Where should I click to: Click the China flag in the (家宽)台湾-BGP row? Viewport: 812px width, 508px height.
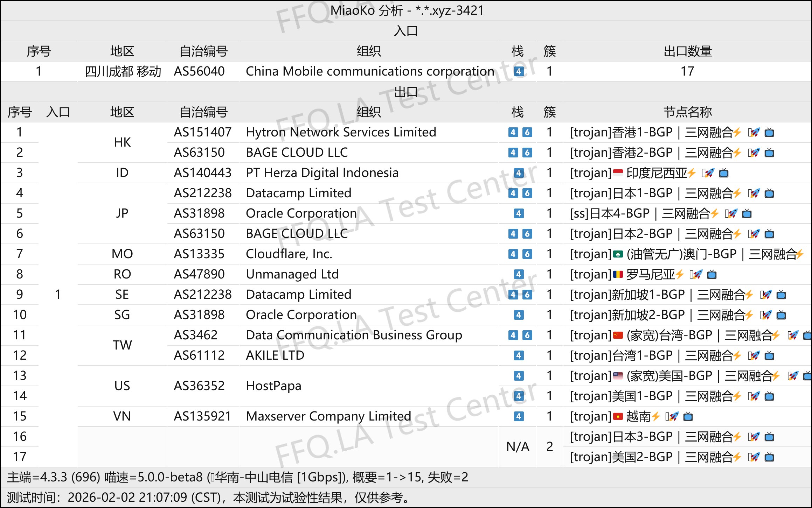tap(618, 335)
